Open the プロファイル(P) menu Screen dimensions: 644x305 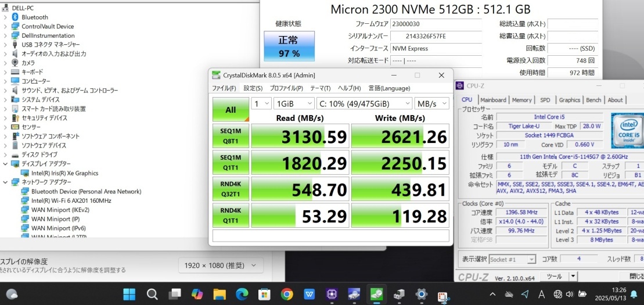click(286, 88)
